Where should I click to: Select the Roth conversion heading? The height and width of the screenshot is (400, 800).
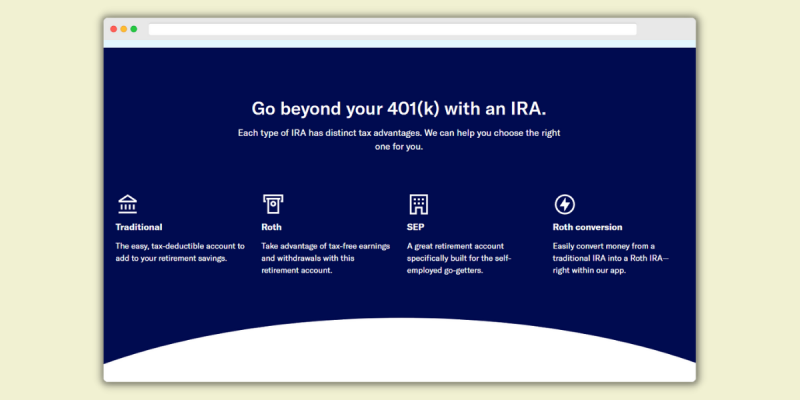(587, 227)
